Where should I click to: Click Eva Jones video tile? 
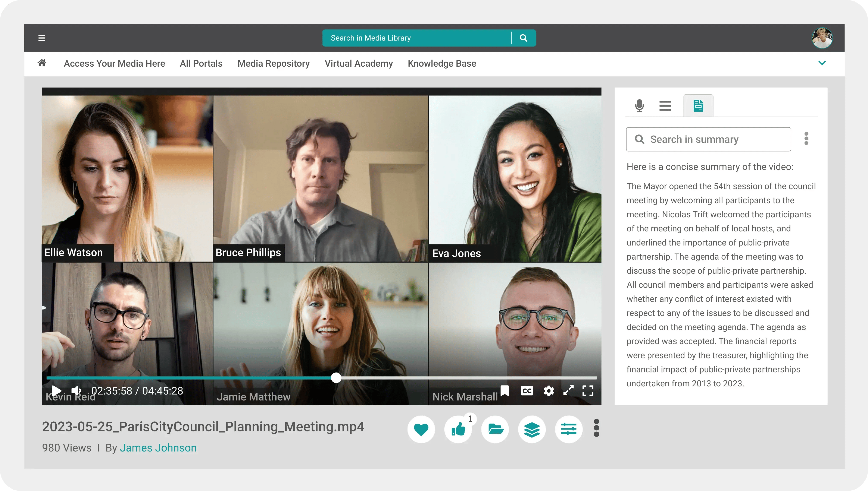515,178
